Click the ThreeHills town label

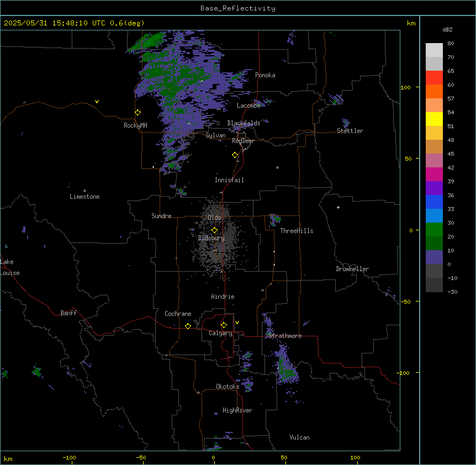pos(297,231)
